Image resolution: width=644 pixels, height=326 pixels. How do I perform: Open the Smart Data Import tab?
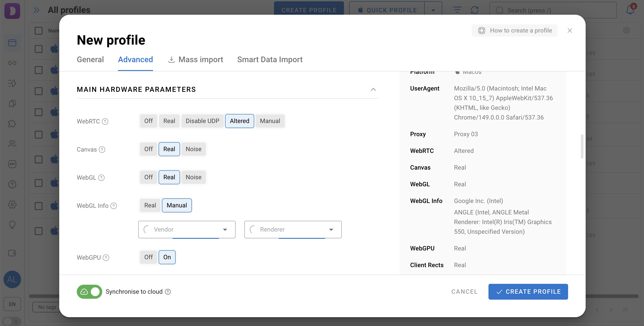pyautogui.click(x=270, y=60)
